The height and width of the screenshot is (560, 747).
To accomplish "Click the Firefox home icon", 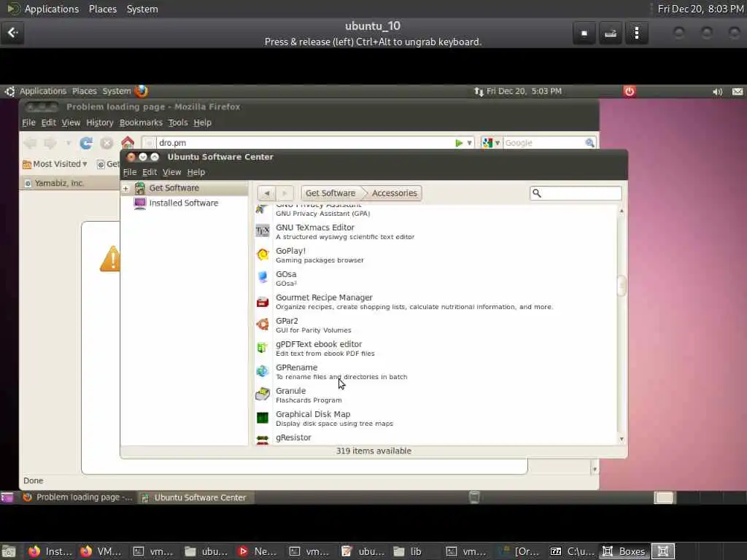I will click(128, 142).
